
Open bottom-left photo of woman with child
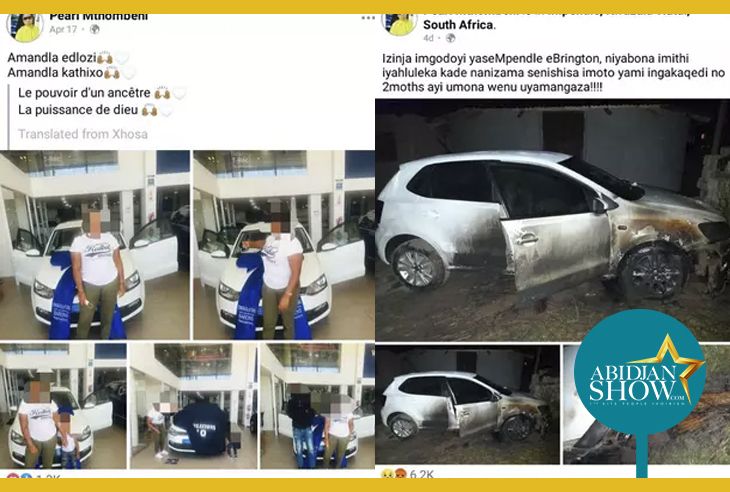click(63, 406)
